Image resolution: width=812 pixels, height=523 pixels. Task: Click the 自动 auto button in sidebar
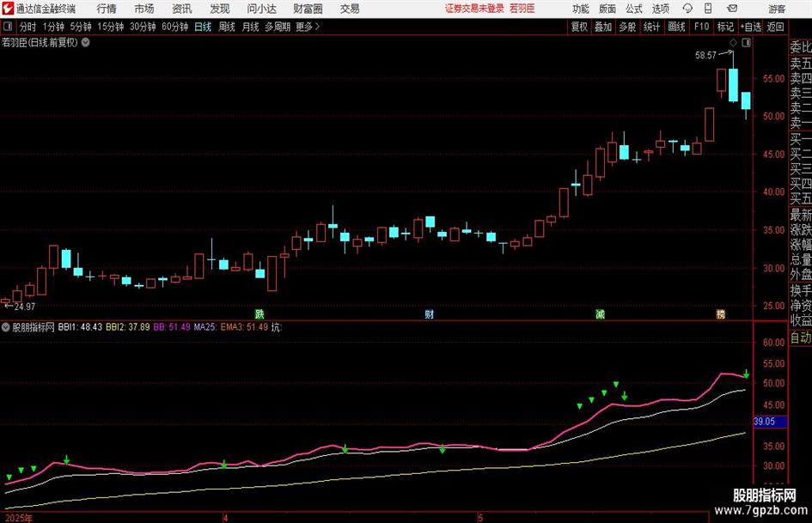tap(801, 338)
